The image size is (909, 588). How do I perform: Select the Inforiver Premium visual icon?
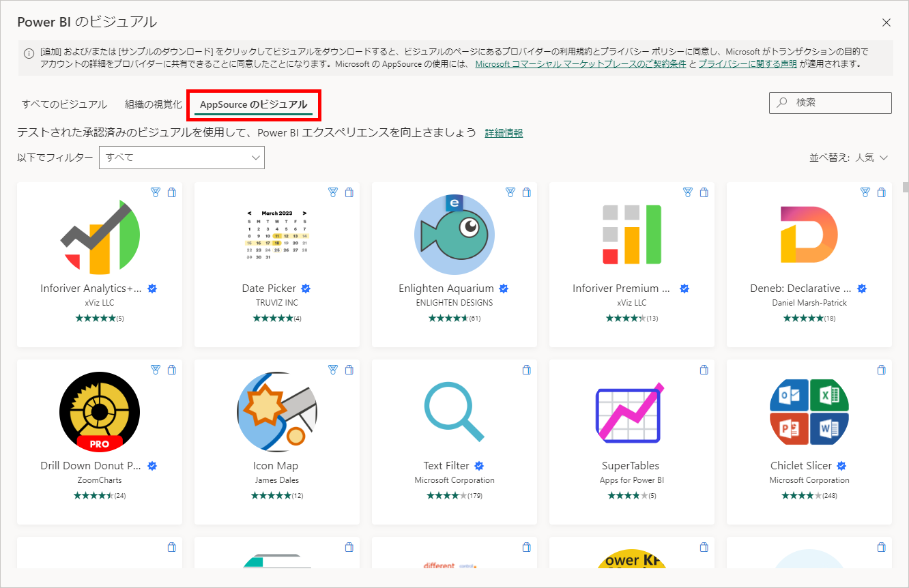coord(632,235)
